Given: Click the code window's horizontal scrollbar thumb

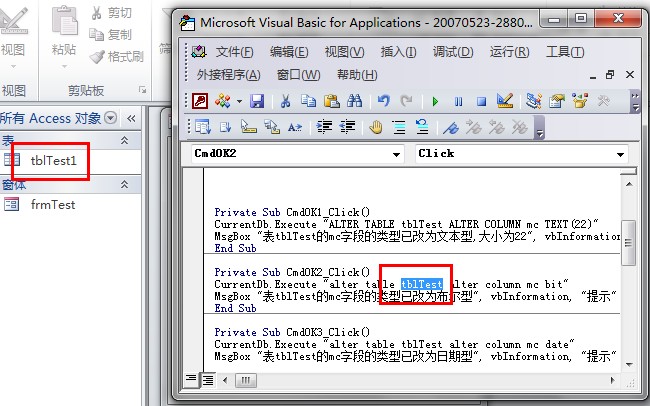Looking at the screenshot, I should pyautogui.click(x=246, y=380).
